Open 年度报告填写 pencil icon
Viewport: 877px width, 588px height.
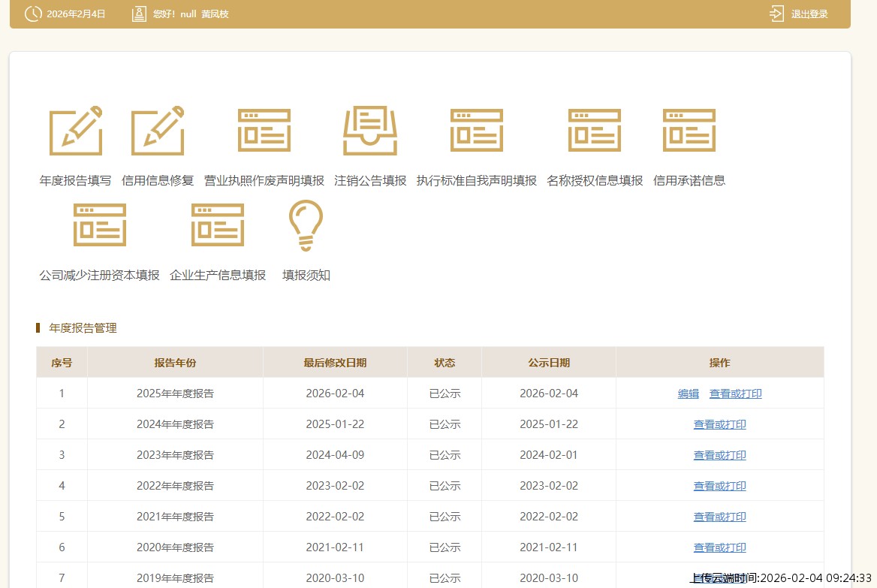75,131
